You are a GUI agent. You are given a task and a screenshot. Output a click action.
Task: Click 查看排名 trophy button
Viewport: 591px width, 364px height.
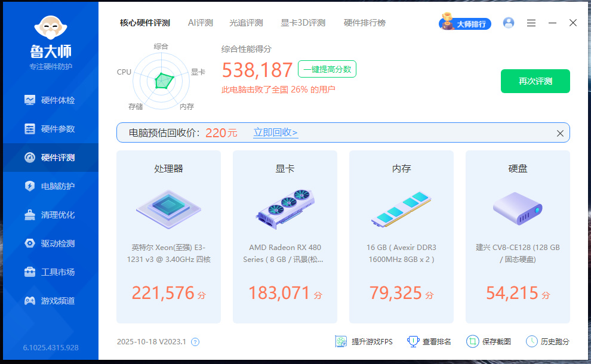(x=429, y=342)
